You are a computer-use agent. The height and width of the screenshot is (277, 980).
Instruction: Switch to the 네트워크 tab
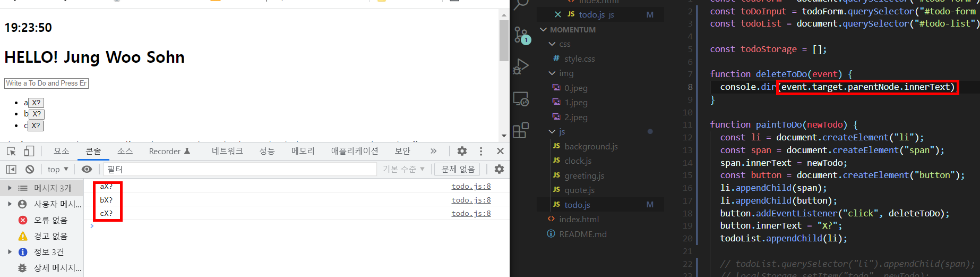[x=227, y=151]
